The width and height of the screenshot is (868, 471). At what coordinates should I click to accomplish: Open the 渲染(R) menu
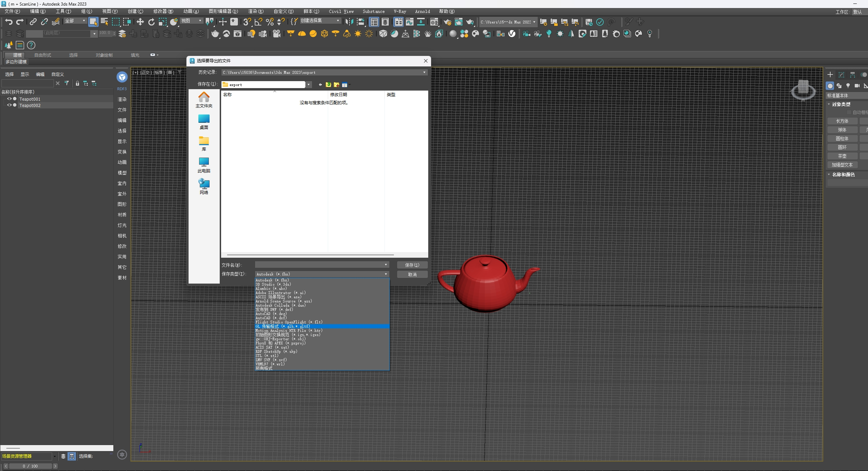pyautogui.click(x=255, y=12)
